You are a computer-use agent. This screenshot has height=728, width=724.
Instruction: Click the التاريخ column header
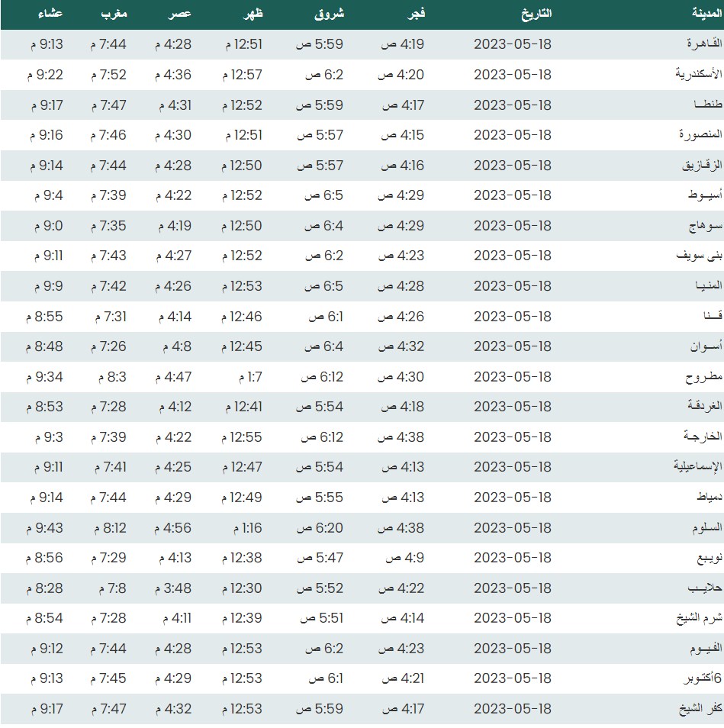click(x=534, y=14)
